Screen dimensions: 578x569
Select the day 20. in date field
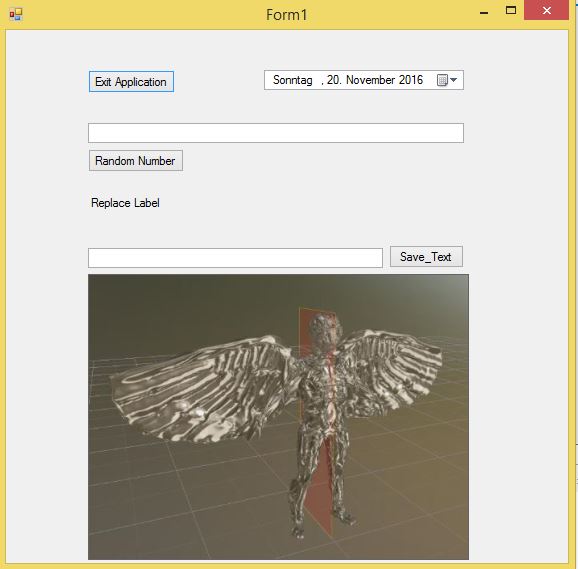334,80
